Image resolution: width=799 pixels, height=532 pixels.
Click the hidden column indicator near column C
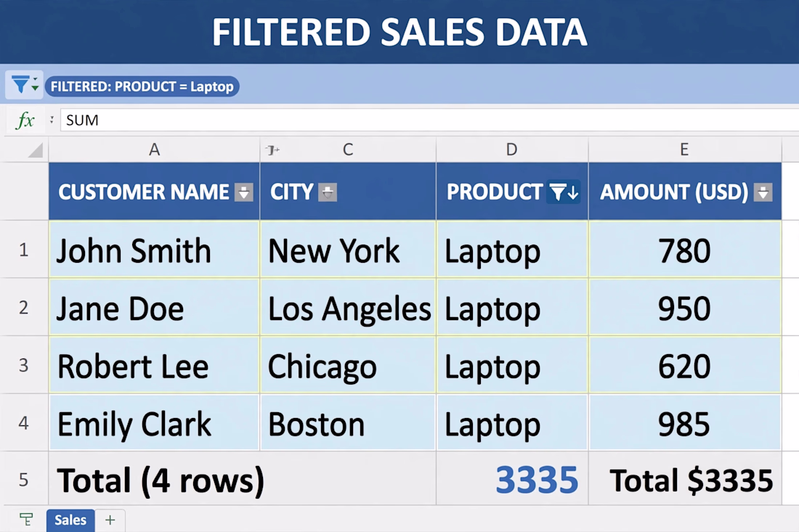click(272, 150)
